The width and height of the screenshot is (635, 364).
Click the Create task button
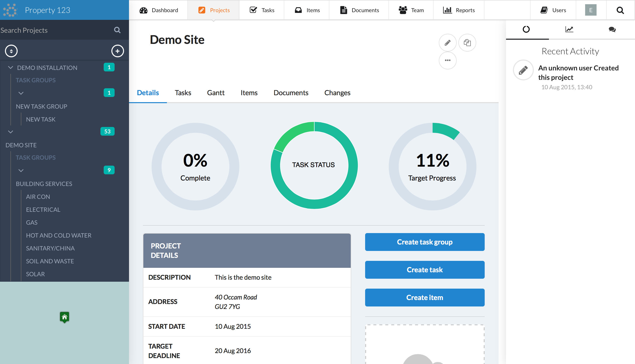pyautogui.click(x=425, y=270)
